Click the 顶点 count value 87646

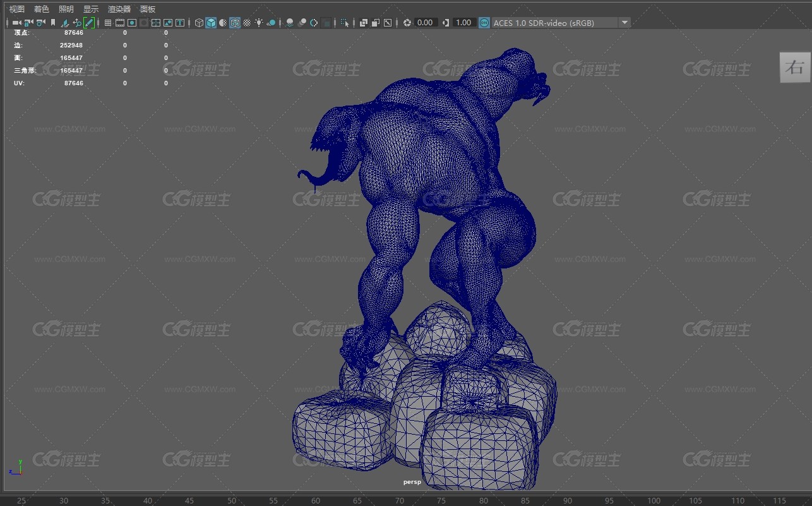[x=74, y=32]
